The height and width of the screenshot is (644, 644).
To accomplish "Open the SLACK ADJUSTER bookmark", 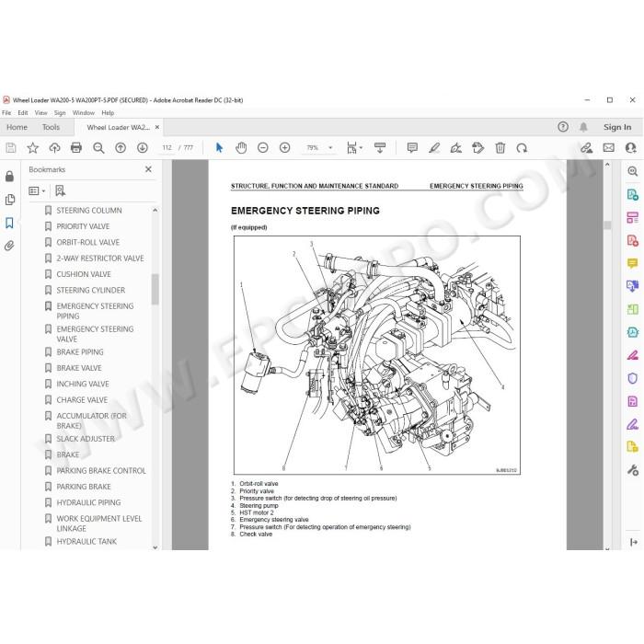I will [x=86, y=439].
